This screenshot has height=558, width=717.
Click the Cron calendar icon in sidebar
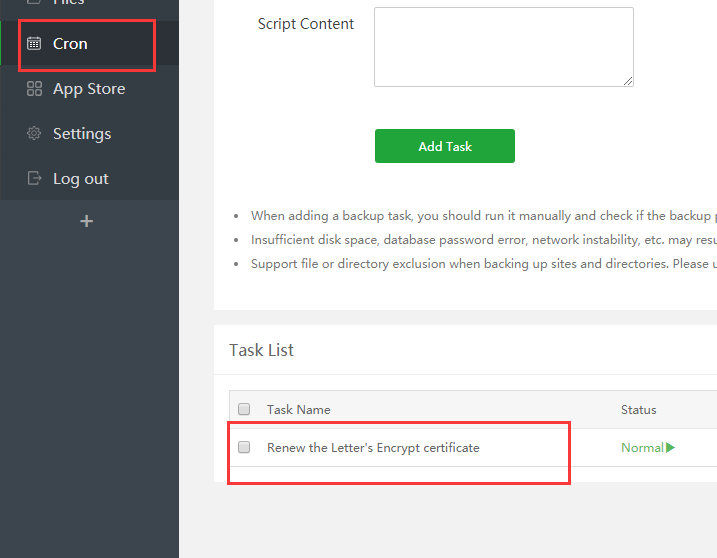(34, 44)
